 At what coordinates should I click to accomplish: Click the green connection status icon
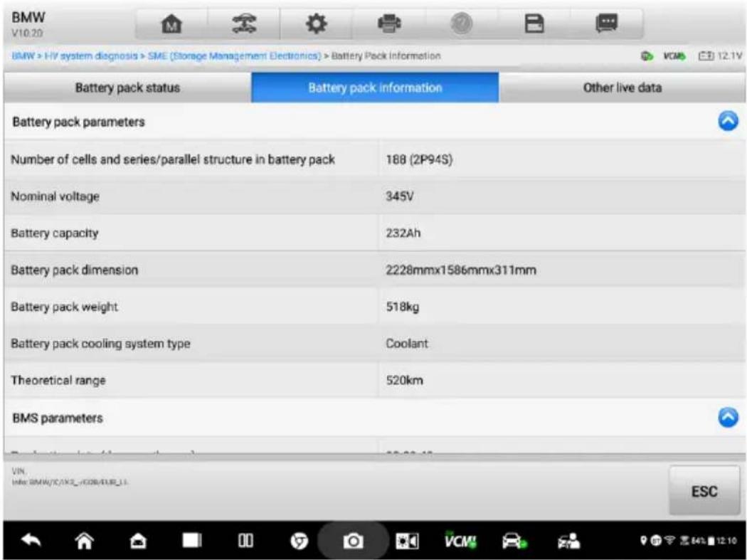tap(647, 56)
